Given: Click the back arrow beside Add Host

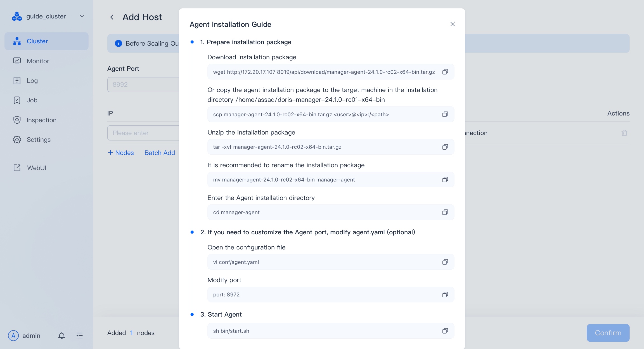Looking at the screenshot, I should (x=112, y=17).
